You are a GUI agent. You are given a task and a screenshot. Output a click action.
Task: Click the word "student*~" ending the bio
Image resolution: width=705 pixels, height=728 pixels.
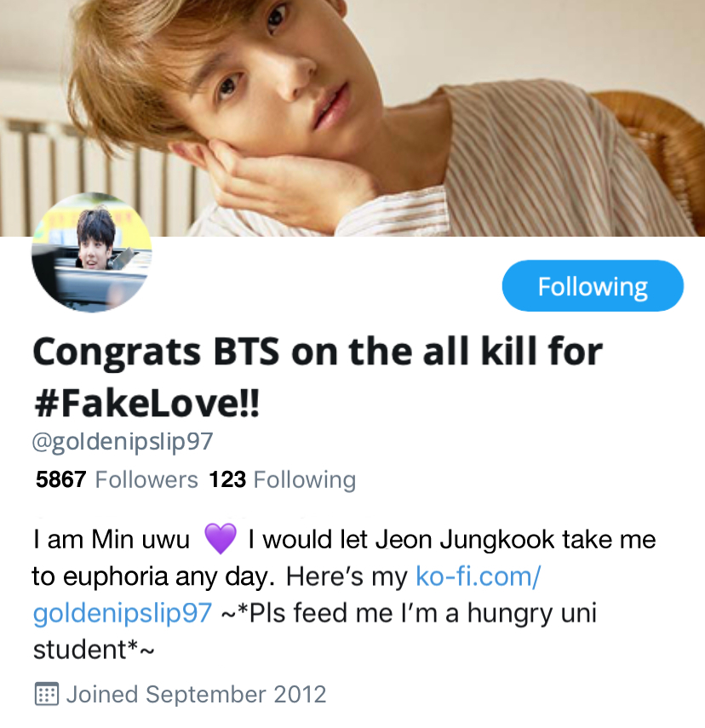click(94, 650)
